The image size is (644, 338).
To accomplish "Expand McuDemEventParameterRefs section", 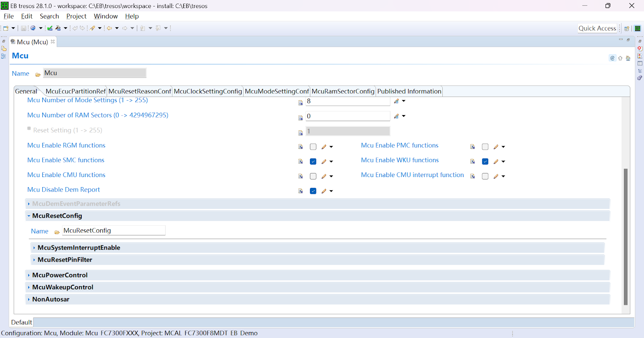I will click(x=29, y=204).
